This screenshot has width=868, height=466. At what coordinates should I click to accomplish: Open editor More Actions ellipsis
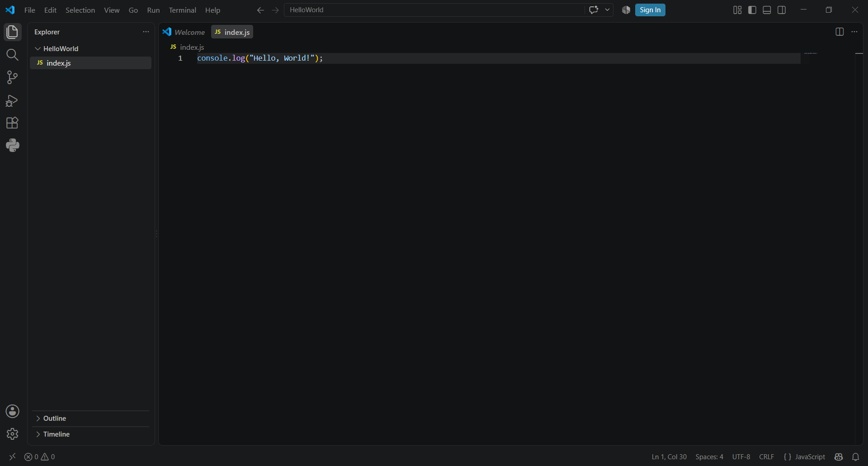pos(854,32)
